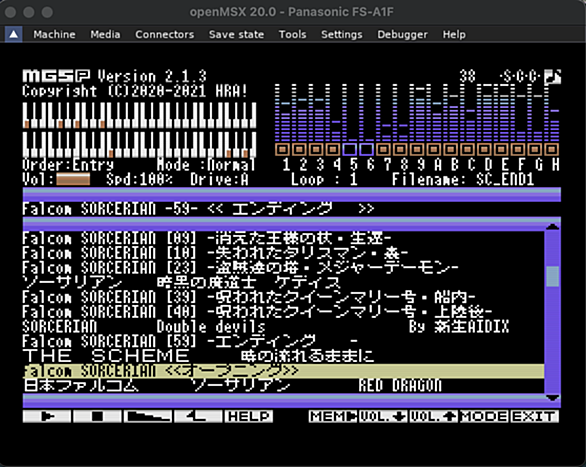586x467 pixels.
Task: Toggle channel 4 mute box
Action: (333, 149)
